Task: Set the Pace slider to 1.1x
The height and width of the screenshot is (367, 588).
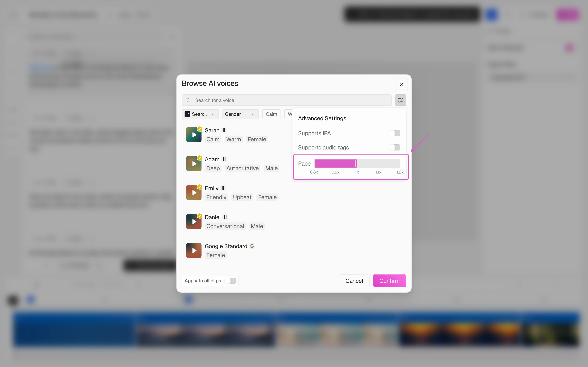Action: tap(379, 164)
